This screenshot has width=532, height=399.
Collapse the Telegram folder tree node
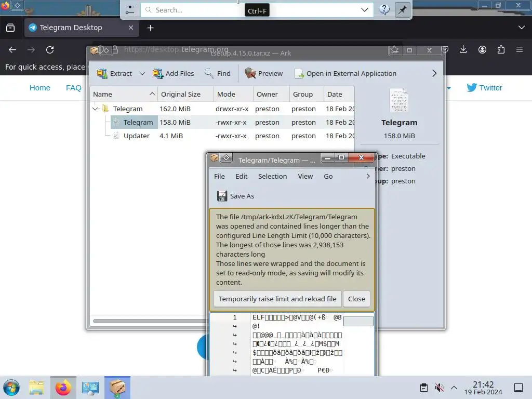pyautogui.click(x=96, y=109)
